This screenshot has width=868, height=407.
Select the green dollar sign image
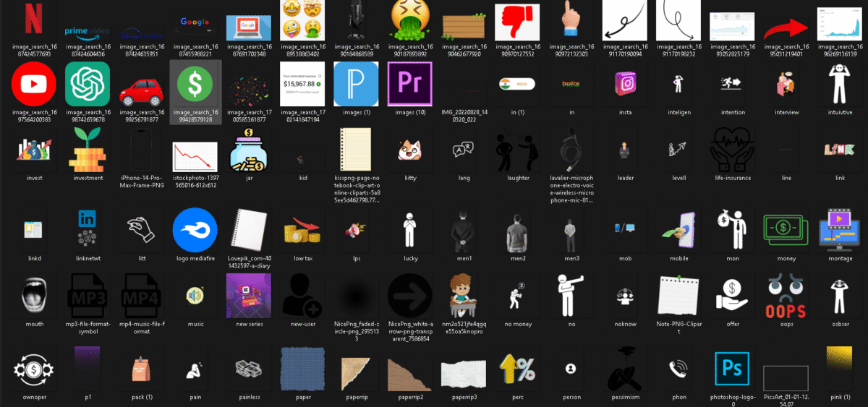(195, 84)
